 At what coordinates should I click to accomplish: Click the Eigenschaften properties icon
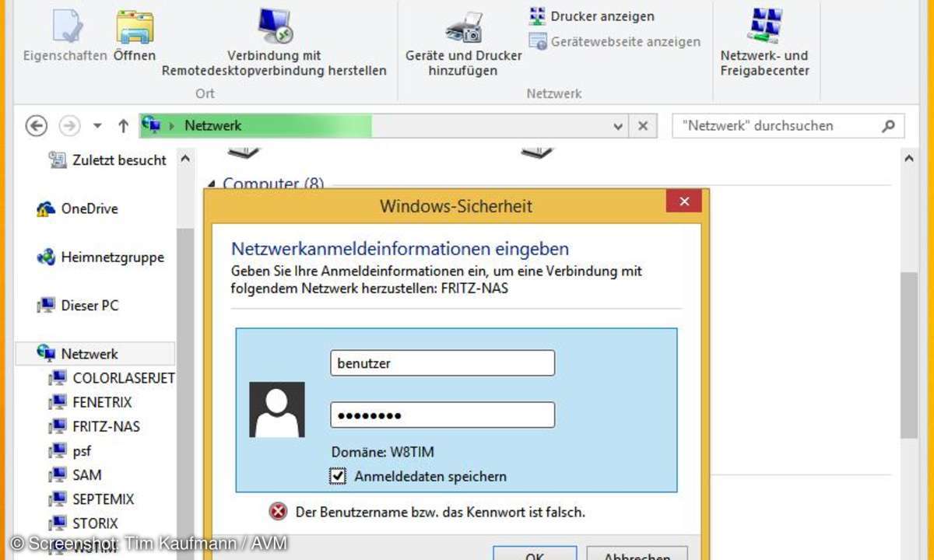(x=66, y=26)
